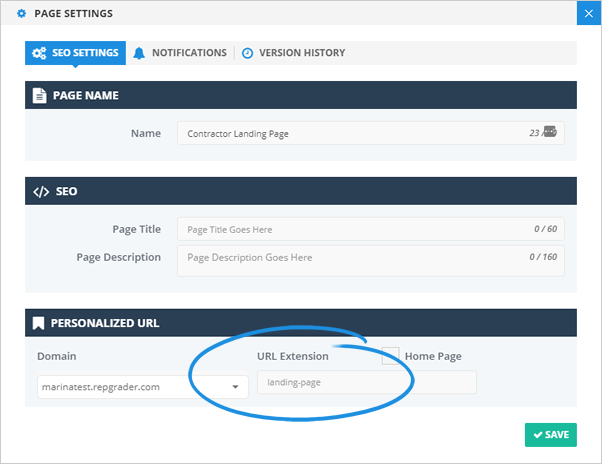The width and height of the screenshot is (602, 464).
Task: Focus the Page Title input field
Action: 350,230
